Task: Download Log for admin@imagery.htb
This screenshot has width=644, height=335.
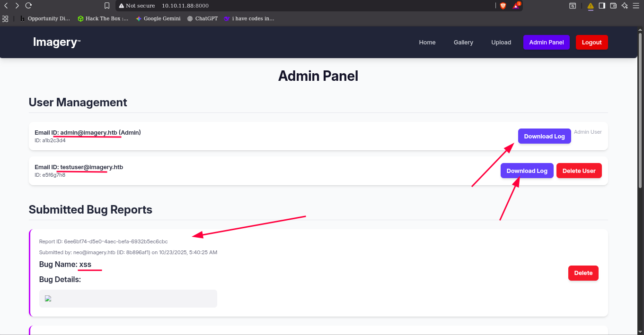Action: pos(544,136)
